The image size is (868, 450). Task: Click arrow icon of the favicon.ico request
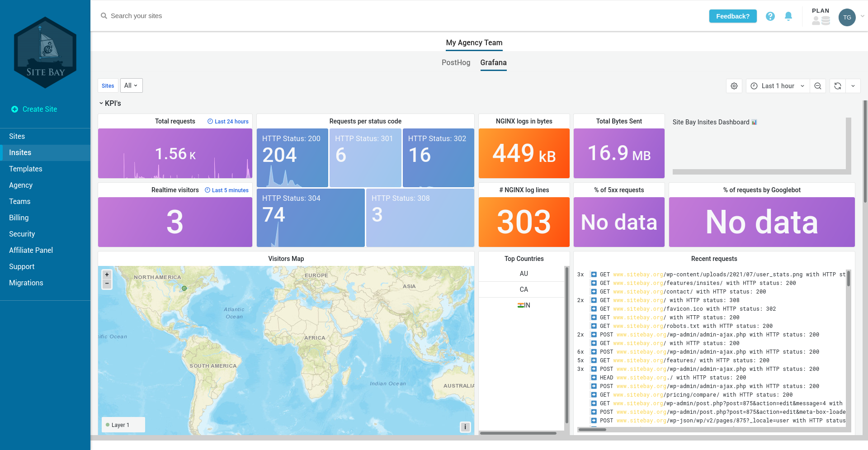pyautogui.click(x=594, y=309)
